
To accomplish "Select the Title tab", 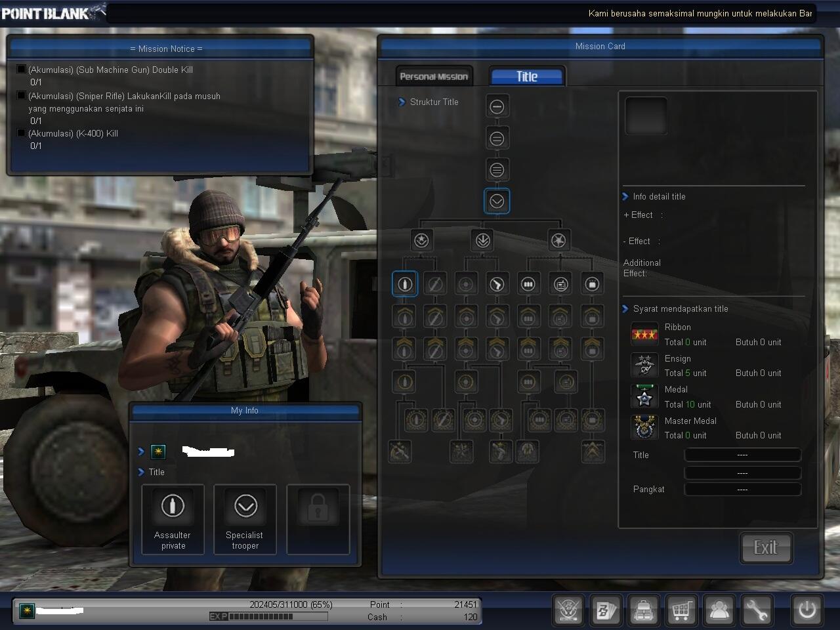I will (x=527, y=76).
